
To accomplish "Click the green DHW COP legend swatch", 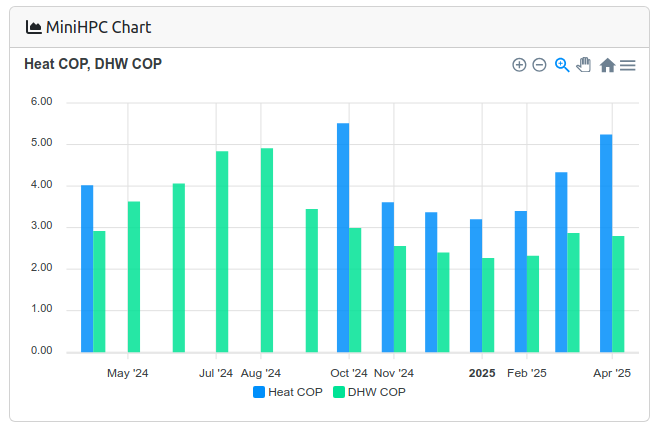I will click(x=338, y=392).
